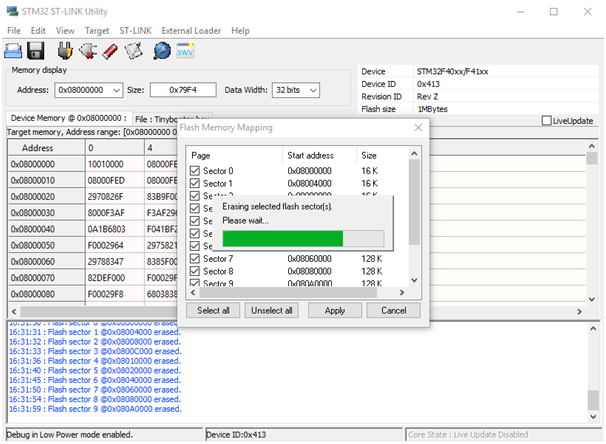The height and width of the screenshot is (444, 606).
Task: Click the device value STM32F40xx/F41xx
Action: 453,71
